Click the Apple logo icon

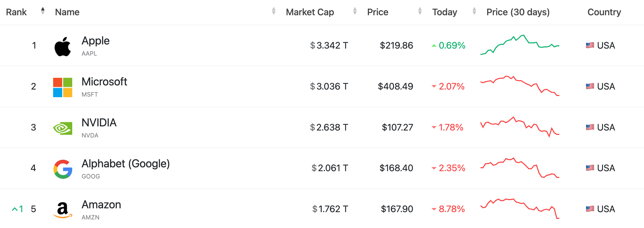point(63,46)
